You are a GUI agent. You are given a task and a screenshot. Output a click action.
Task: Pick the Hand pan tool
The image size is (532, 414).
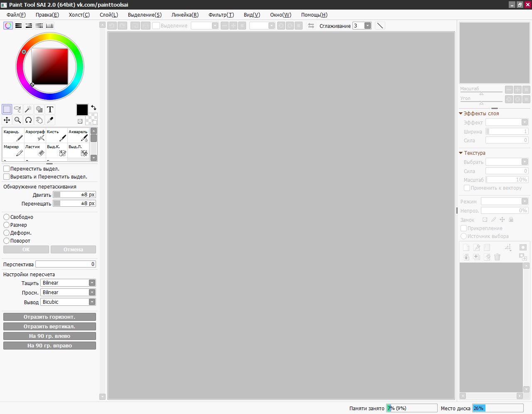pos(39,120)
